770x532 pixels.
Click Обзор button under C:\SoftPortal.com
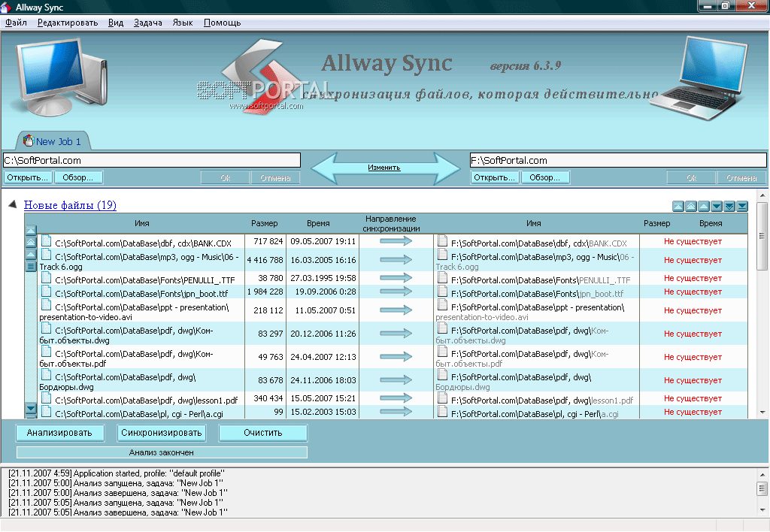coord(77,177)
